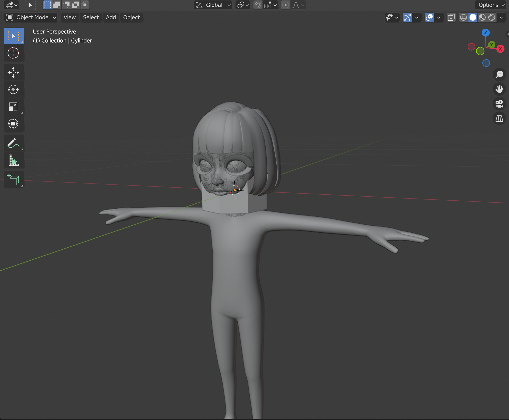The height and width of the screenshot is (420, 509).
Task: Expand the sidebar with the edge arrow
Action: [508, 34]
